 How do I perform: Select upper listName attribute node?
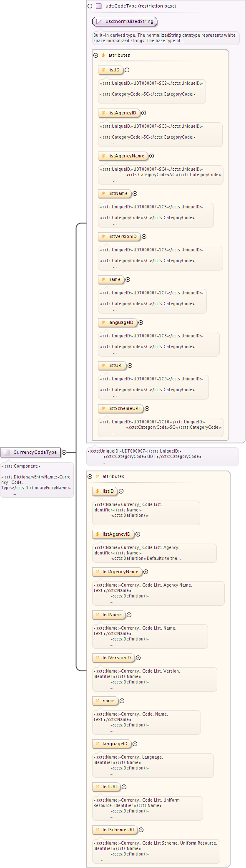(x=115, y=194)
